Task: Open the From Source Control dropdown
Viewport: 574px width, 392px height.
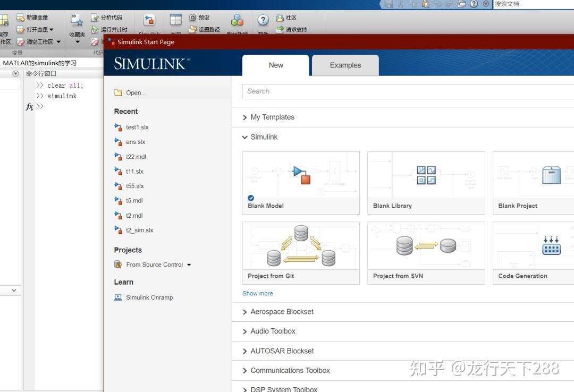Action: (x=189, y=265)
